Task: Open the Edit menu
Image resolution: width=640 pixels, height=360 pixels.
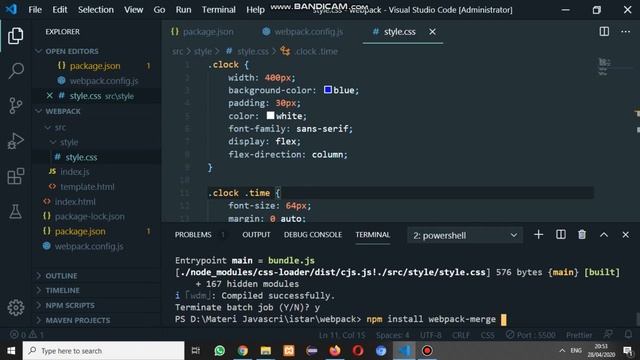Action: click(60, 9)
